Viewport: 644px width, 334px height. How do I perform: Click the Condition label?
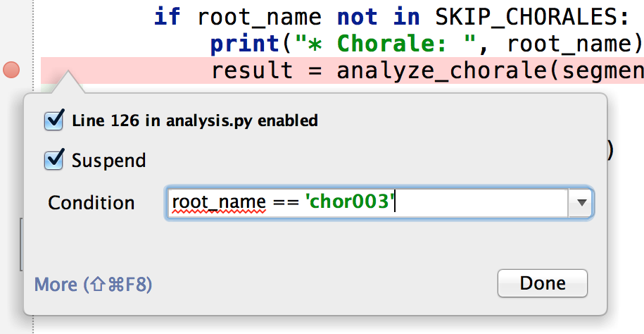point(91,203)
